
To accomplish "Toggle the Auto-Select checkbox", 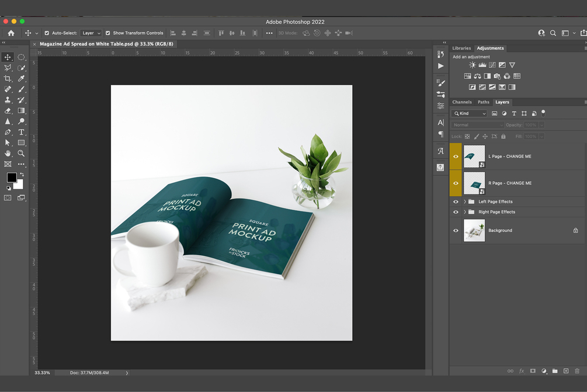I will point(47,33).
